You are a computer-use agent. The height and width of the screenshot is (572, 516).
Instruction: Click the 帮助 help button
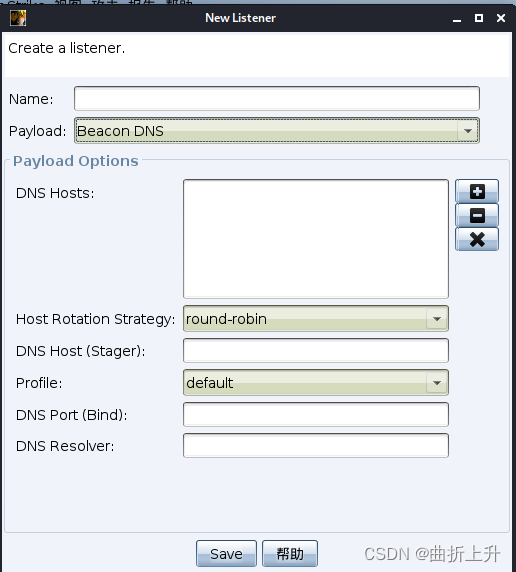click(290, 553)
